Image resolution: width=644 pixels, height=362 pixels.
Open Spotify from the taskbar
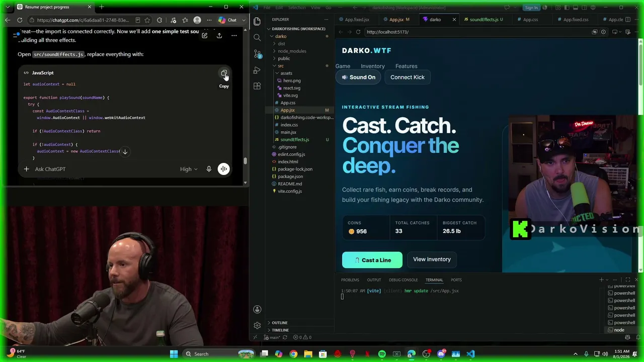(x=382, y=354)
